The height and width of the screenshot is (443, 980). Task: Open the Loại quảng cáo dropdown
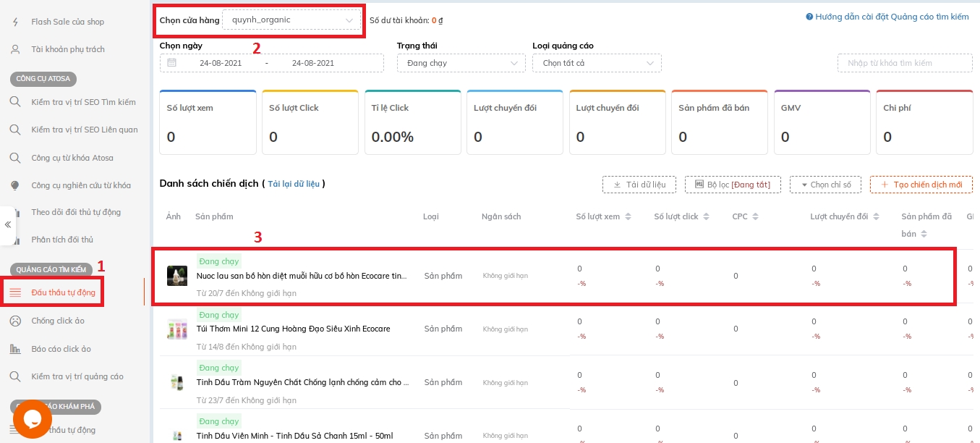click(596, 63)
